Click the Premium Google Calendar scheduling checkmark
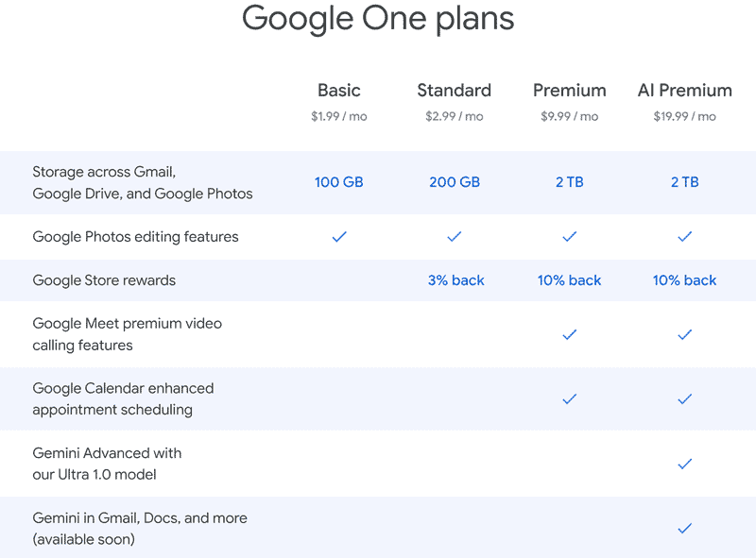 (x=569, y=399)
